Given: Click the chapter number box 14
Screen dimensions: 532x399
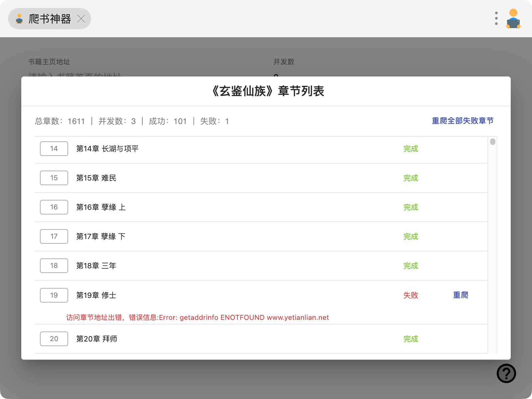Looking at the screenshot, I should pyautogui.click(x=54, y=149).
